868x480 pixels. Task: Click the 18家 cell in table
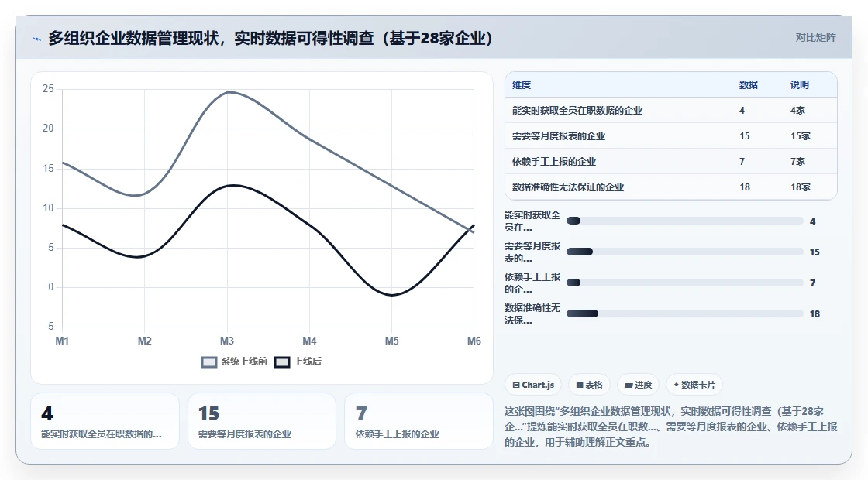[801, 187]
